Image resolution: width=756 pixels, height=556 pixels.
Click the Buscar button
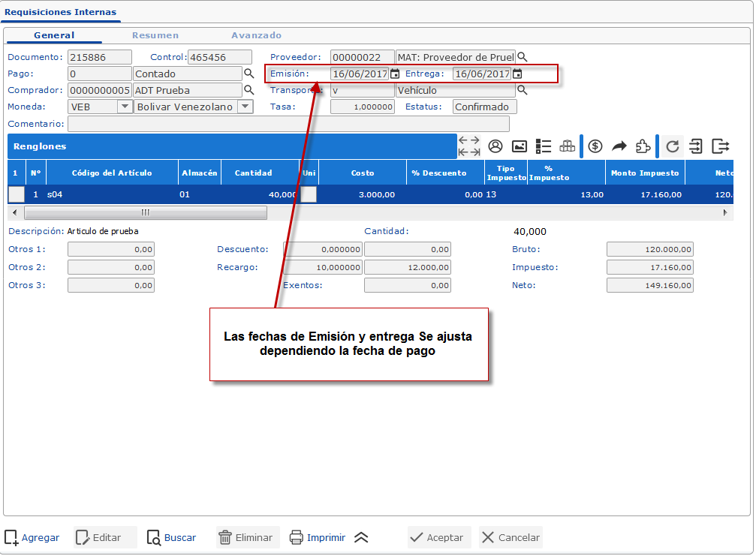click(x=172, y=537)
